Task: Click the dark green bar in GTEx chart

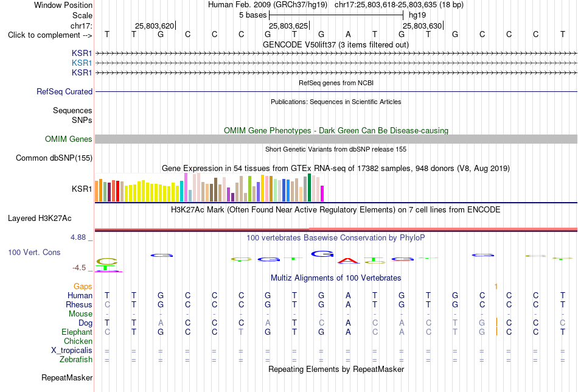Action: 309,187
